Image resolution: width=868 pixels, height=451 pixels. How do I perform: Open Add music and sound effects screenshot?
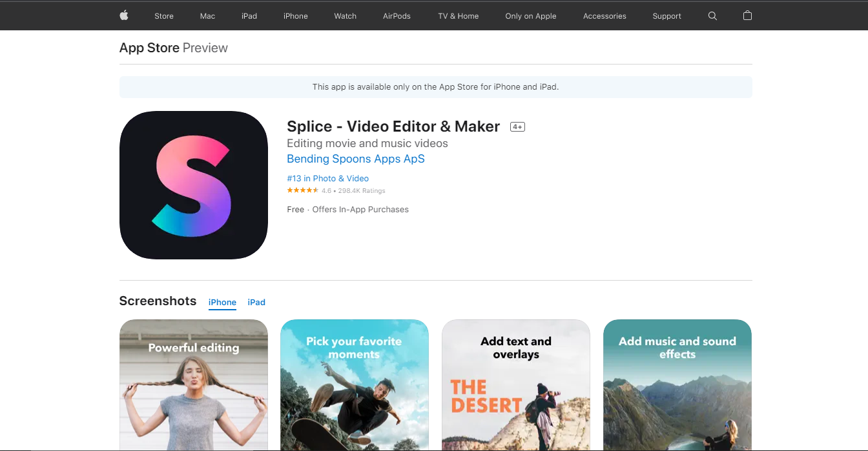(677, 385)
